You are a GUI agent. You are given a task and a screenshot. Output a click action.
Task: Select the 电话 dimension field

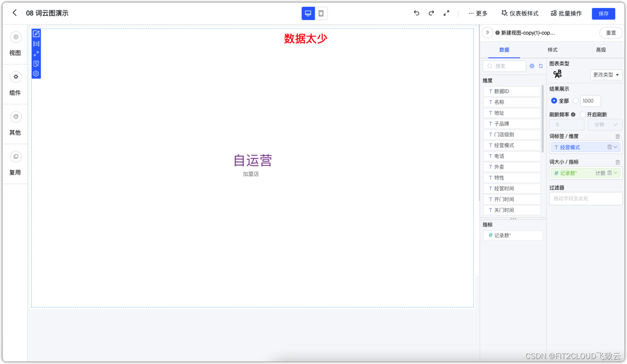[x=512, y=156]
